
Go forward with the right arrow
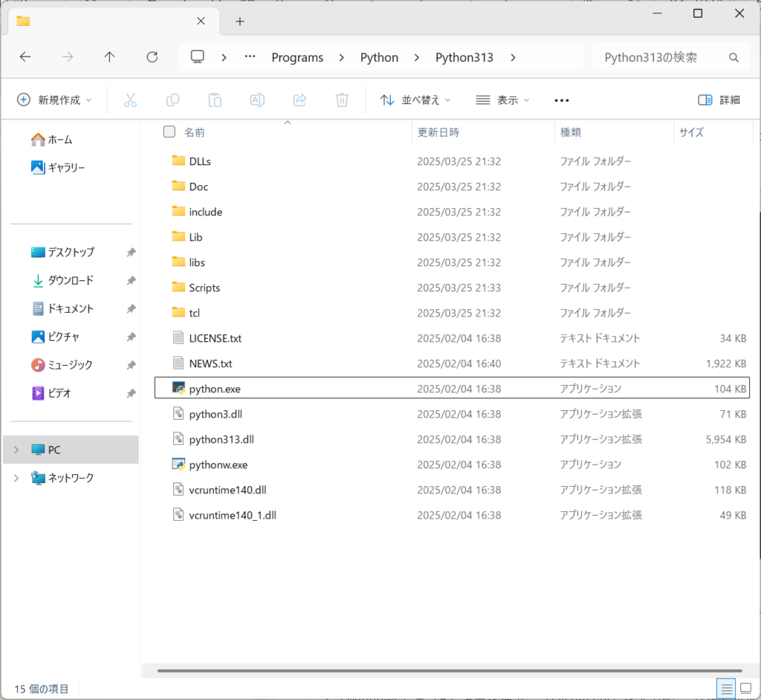[68, 57]
